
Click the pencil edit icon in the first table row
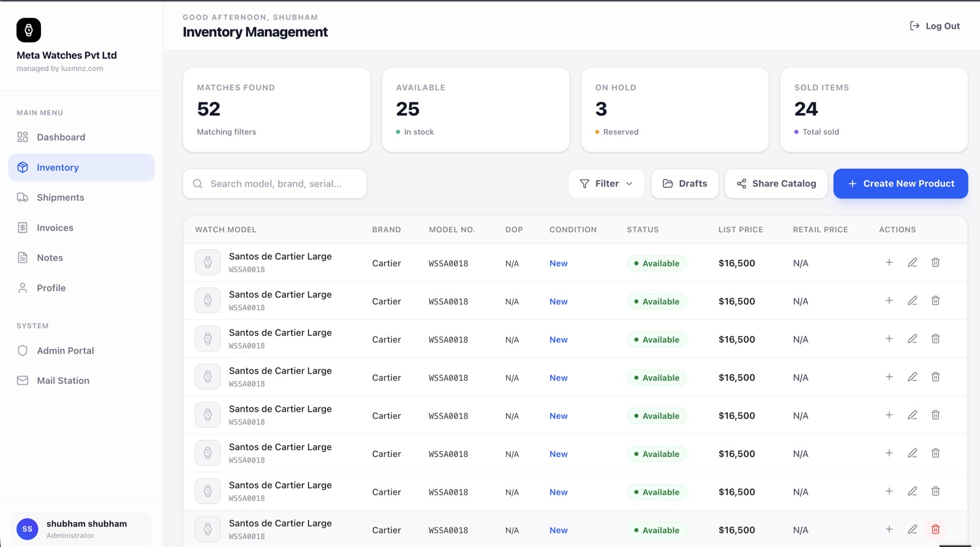(913, 263)
